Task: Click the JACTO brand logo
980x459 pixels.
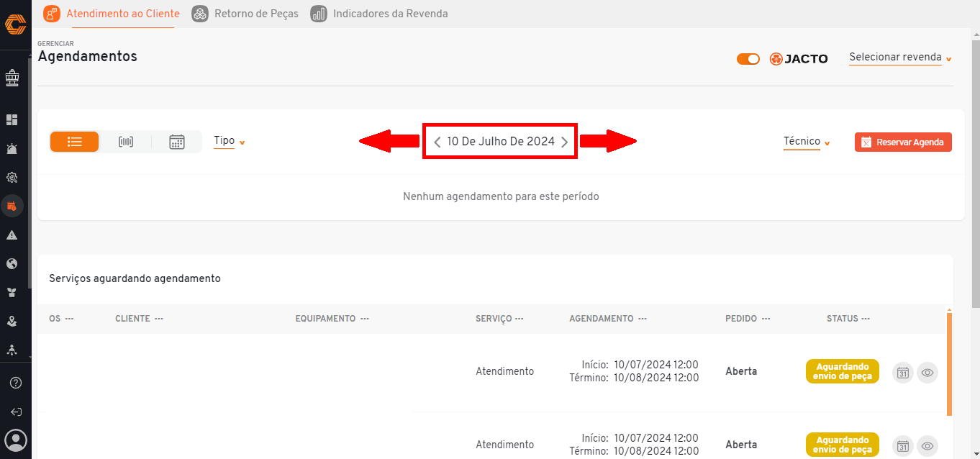Action: tap(799, 59)
